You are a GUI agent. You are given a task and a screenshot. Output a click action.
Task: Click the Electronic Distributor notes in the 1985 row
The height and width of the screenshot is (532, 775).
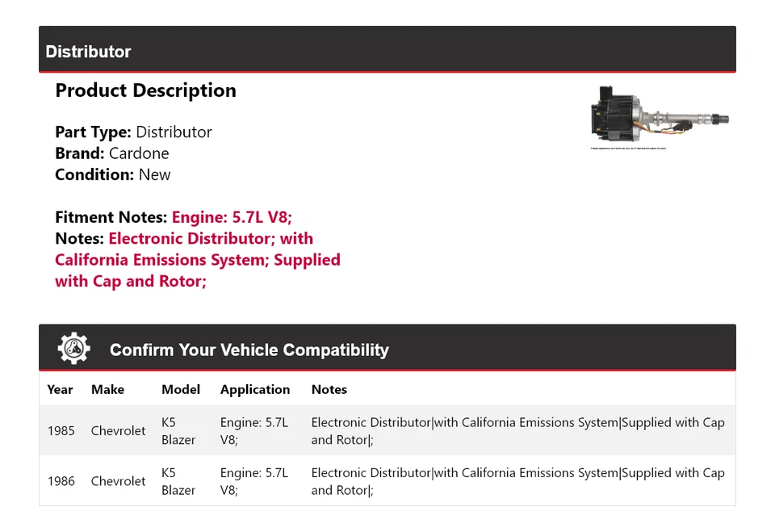[518, 430]
